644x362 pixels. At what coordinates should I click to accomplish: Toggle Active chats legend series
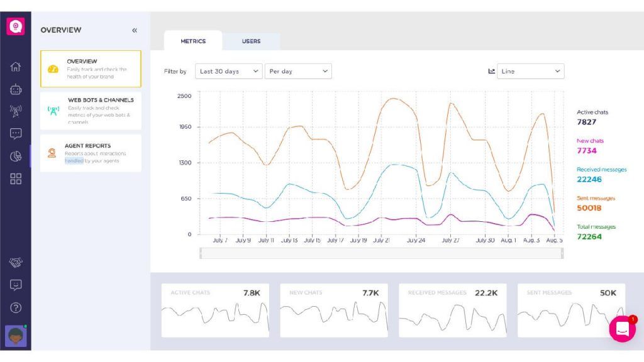(592, 112)
